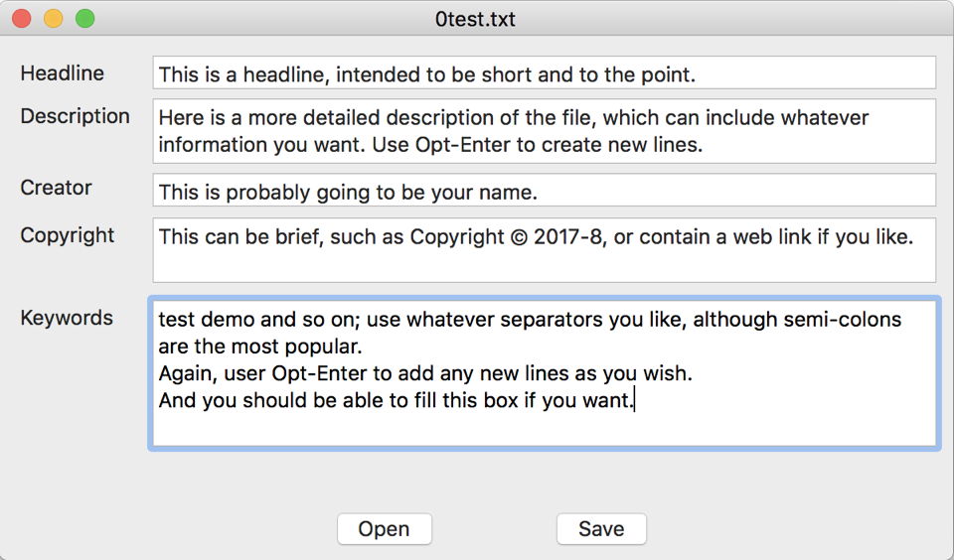Viewport: 954px width, 560px height.
Task: Minimize the window using the yellow button
Action: 54,19
